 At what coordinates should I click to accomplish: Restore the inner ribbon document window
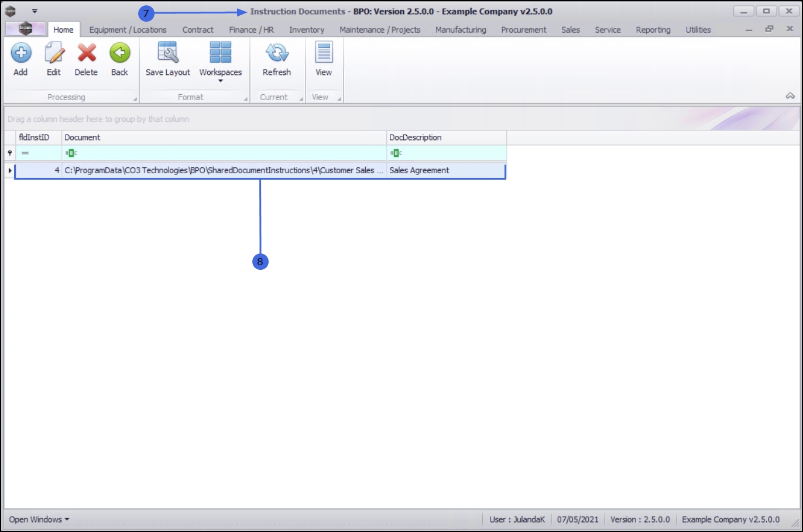click(x=769, y=29)
